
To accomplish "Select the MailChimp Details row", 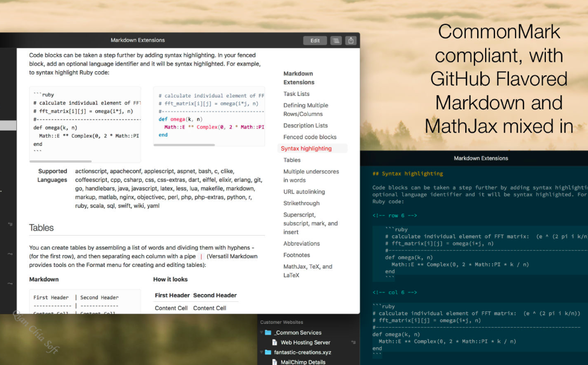I will click(x=308, y=362).
